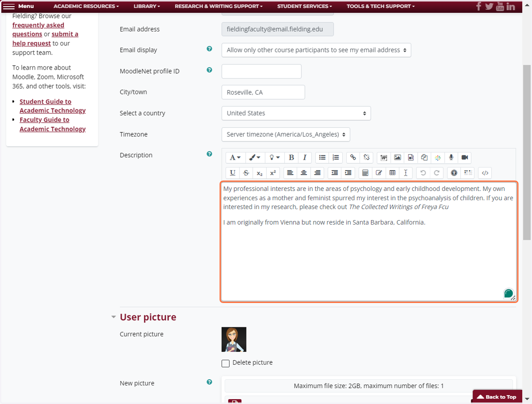
Task: Follow the submit a help request link
Action: (x=45, y=39)
